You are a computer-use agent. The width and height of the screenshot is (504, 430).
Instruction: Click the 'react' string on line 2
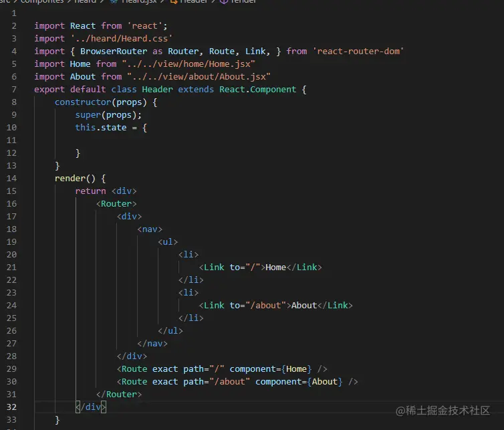[144, 25]
